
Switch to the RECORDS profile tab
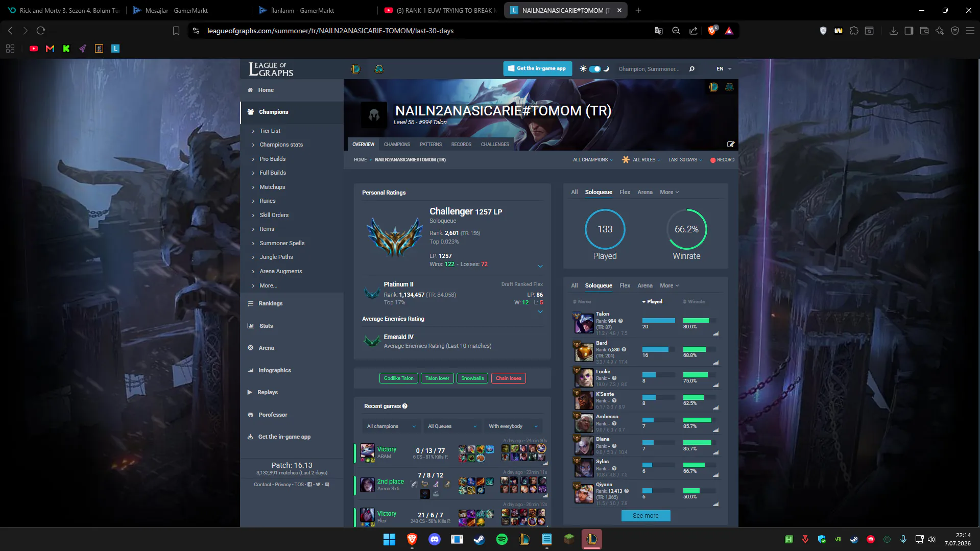point(461,145)
